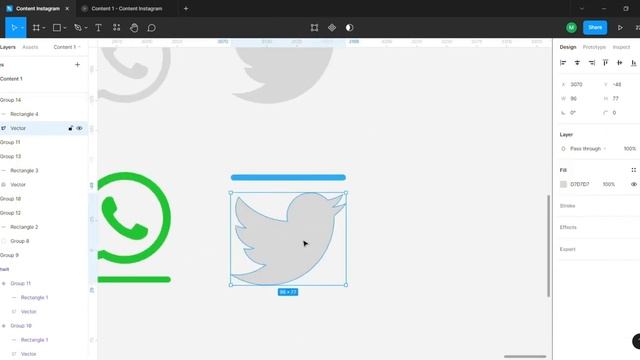640x360 pixels.
Task: Open Pen tool dropdown arrow
Action: 86,28
